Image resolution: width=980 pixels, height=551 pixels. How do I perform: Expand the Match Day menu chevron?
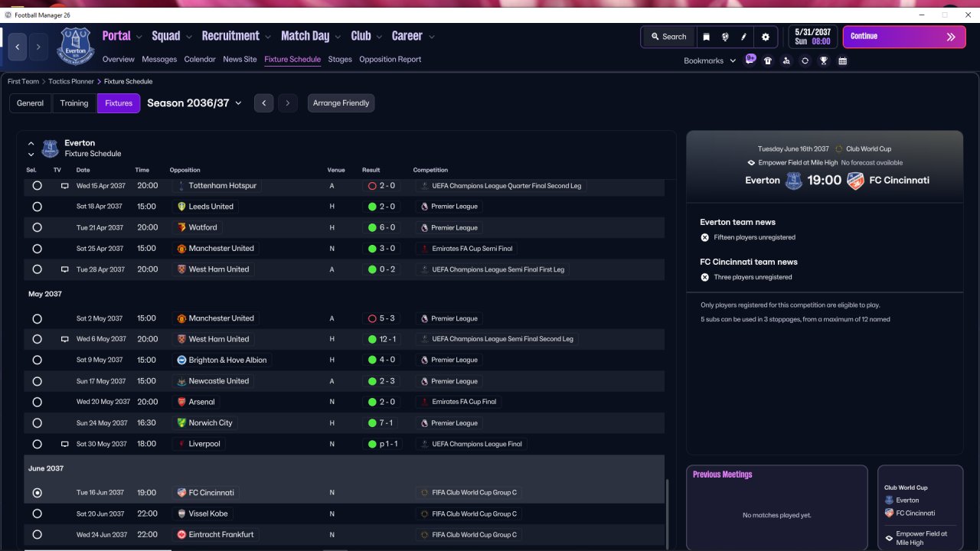pos(338,37)
